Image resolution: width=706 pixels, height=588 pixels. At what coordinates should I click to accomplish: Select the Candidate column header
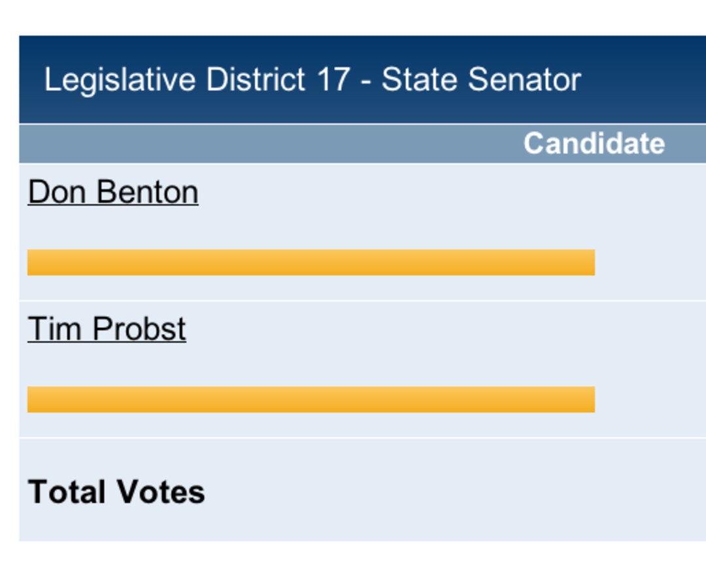click(594, 144)
